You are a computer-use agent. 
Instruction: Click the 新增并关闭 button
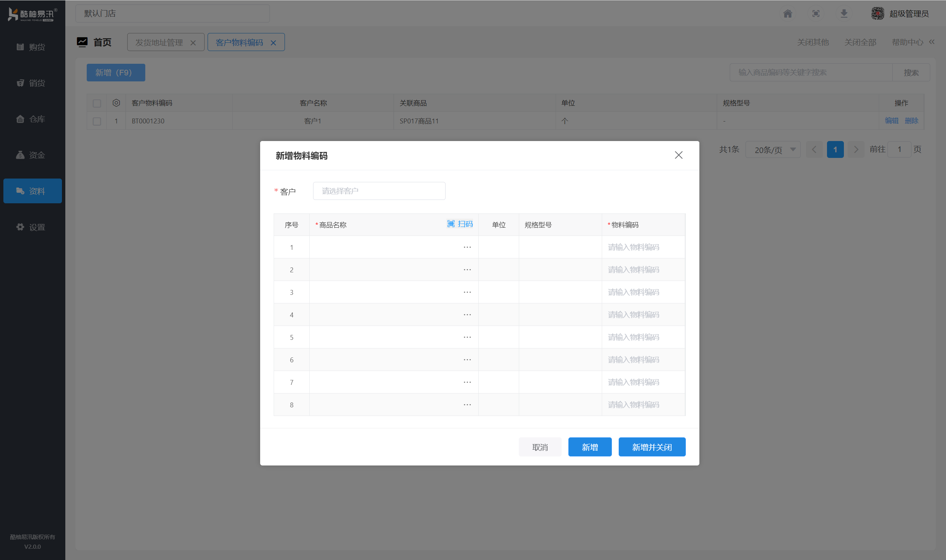pyautogui.click(x=651, y=447)
